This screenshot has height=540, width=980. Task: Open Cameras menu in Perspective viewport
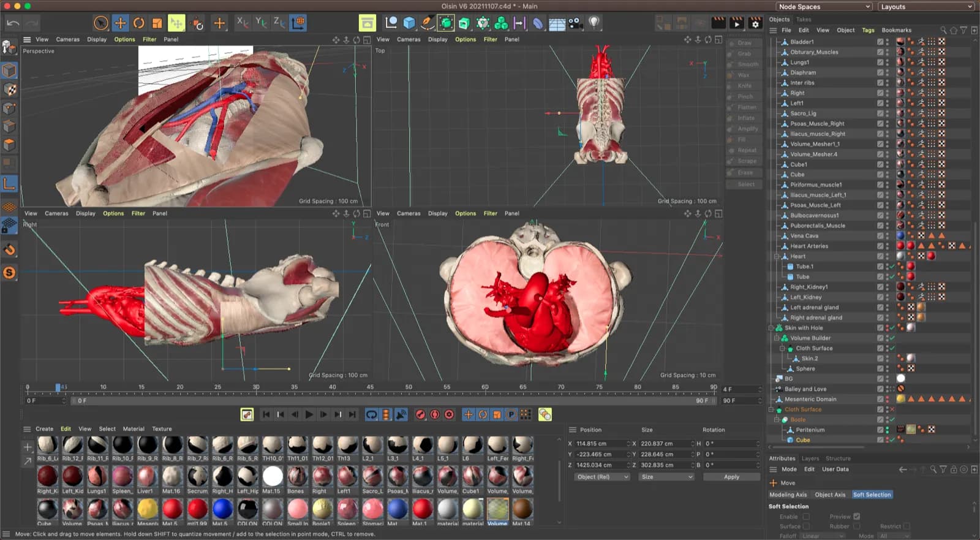67,39
